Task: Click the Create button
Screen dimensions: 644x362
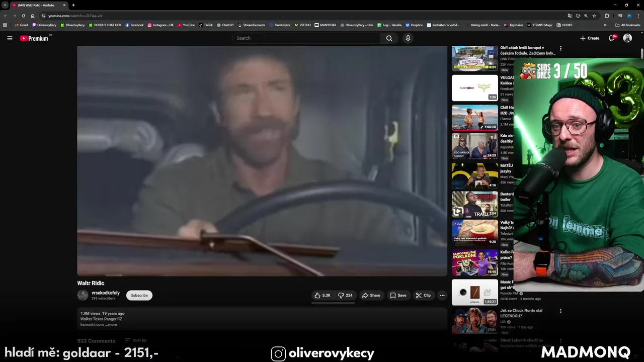Action: point(590,38)
